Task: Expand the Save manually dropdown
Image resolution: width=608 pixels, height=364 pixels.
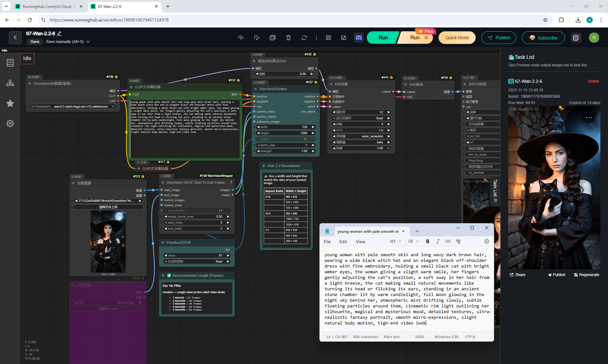Action: pos(88,42)
